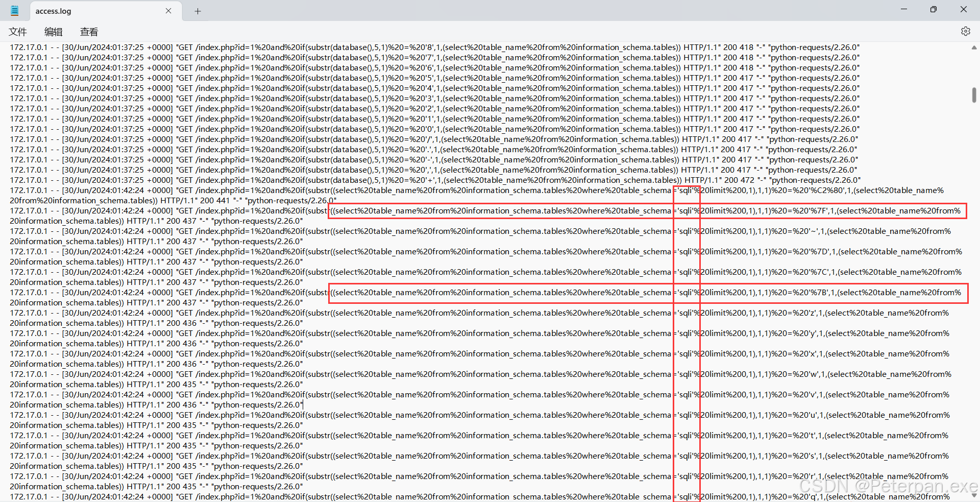
Task: Click the Notepad app icon
Action: pos(14,10)
